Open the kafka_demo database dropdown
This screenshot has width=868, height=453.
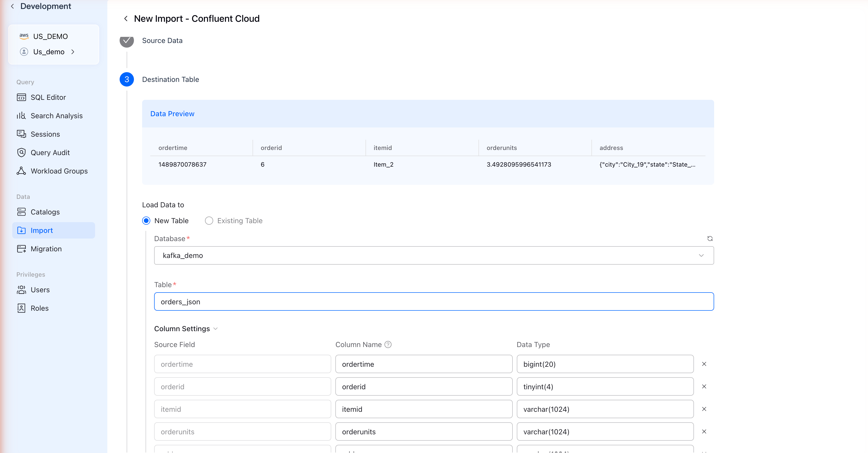tap(434, 255)
